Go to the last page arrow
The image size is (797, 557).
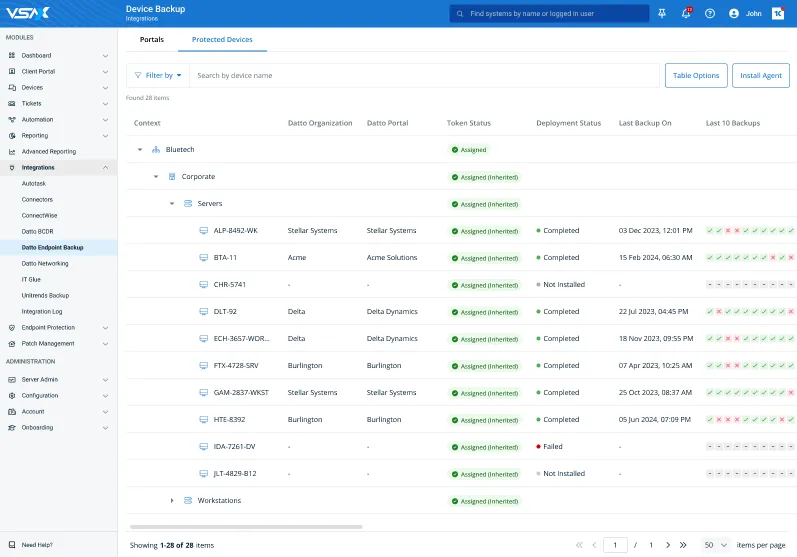[x=683, y=545]
